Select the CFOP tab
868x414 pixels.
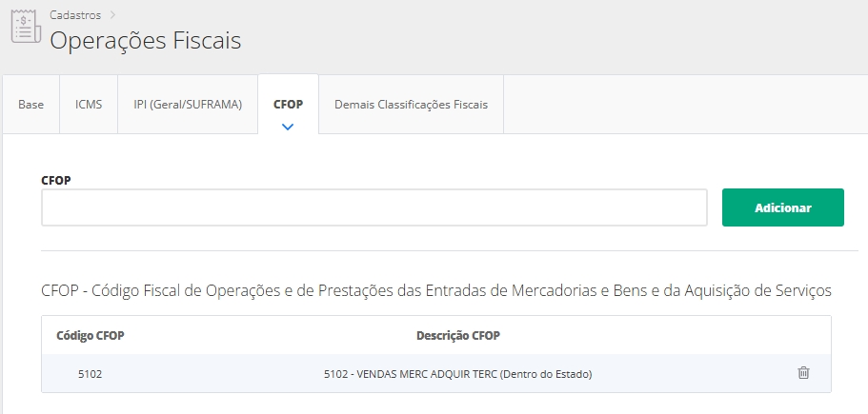(x=288, y=105)
